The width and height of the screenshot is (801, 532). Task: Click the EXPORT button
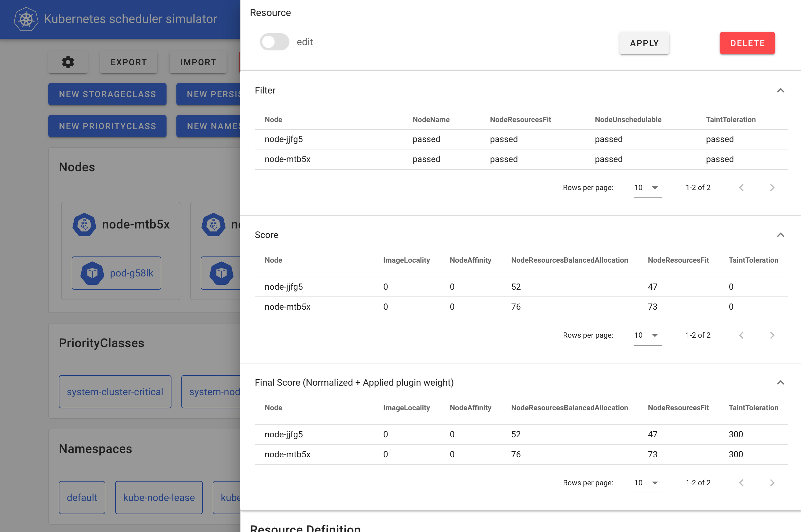(x=128, y=62)
